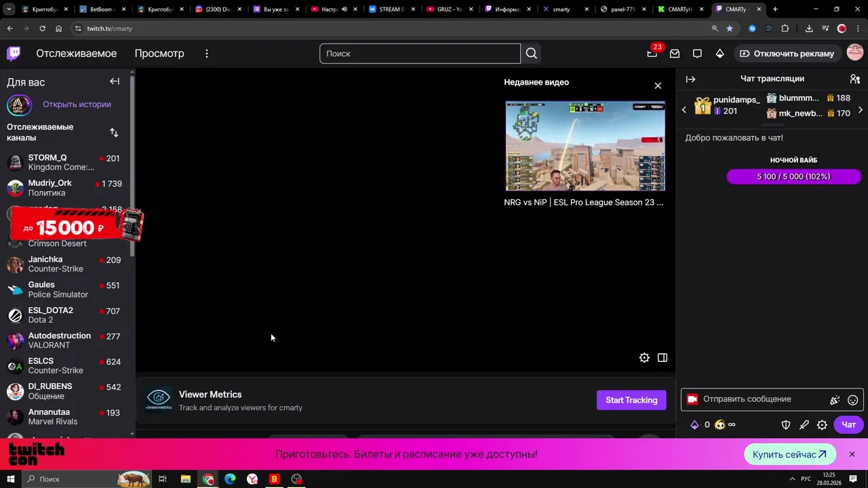Open the chat settings gear
The width and height of the screenshot is (868, 488).
coord(822,425)
